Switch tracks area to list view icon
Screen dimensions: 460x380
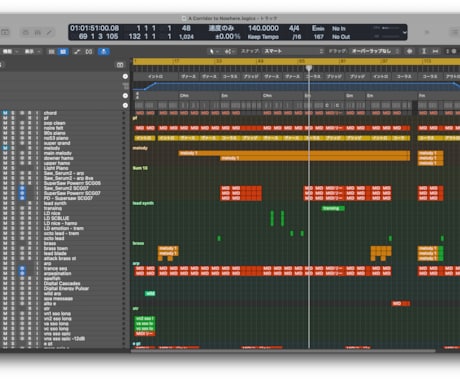(x=52, y=51)
